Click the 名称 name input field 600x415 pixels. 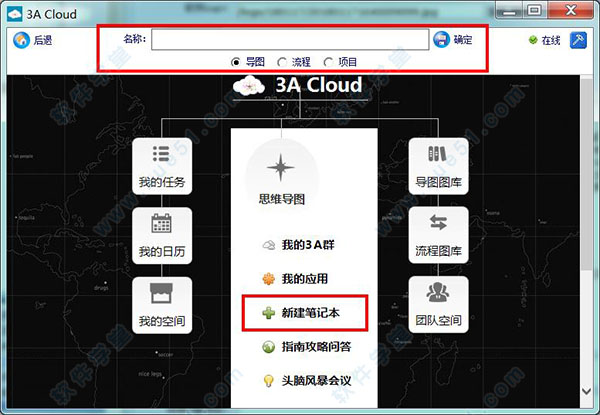(290, 39)
